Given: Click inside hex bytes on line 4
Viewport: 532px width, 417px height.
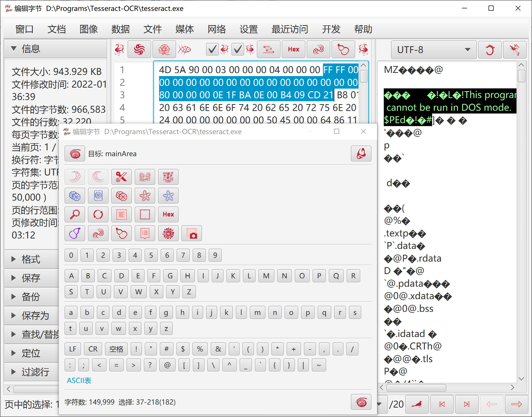Looking at the screenshot, I should [x=257, y=107].
